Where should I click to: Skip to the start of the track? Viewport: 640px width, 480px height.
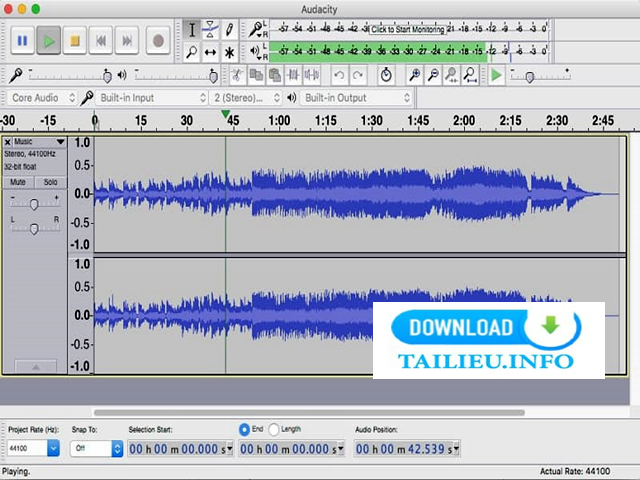click(x=101, y=40)
